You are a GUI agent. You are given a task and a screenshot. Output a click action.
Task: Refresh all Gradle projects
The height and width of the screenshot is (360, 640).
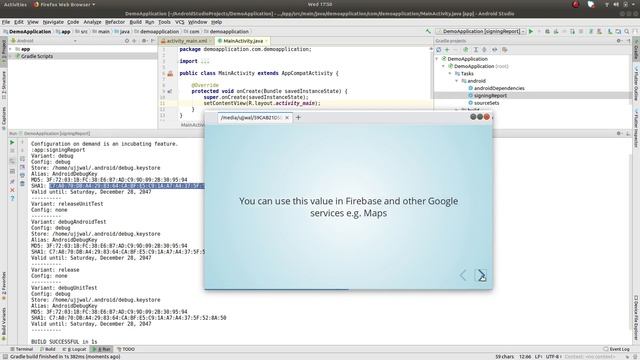pos(439,50)
